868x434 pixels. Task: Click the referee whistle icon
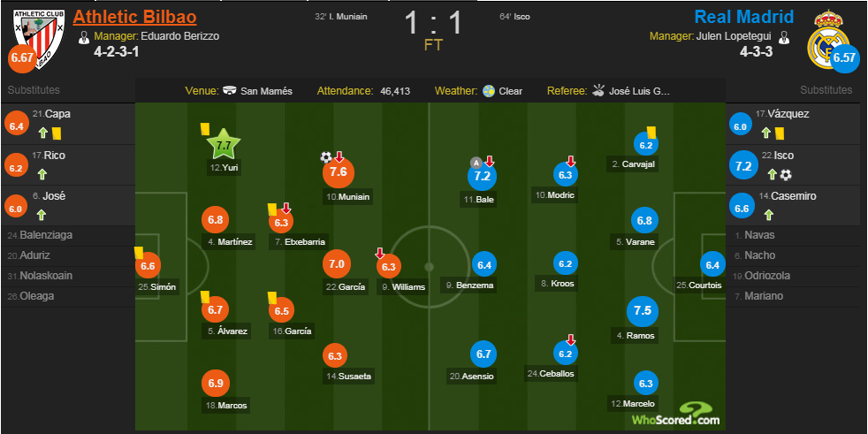pyautogui.click(x=598, y=90)
